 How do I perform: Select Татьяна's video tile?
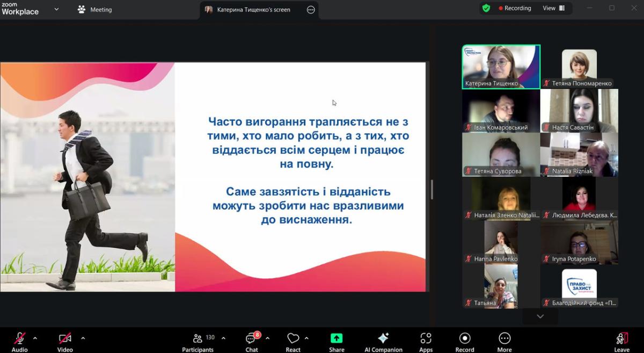pyautogui.click(x=501, y=286)
